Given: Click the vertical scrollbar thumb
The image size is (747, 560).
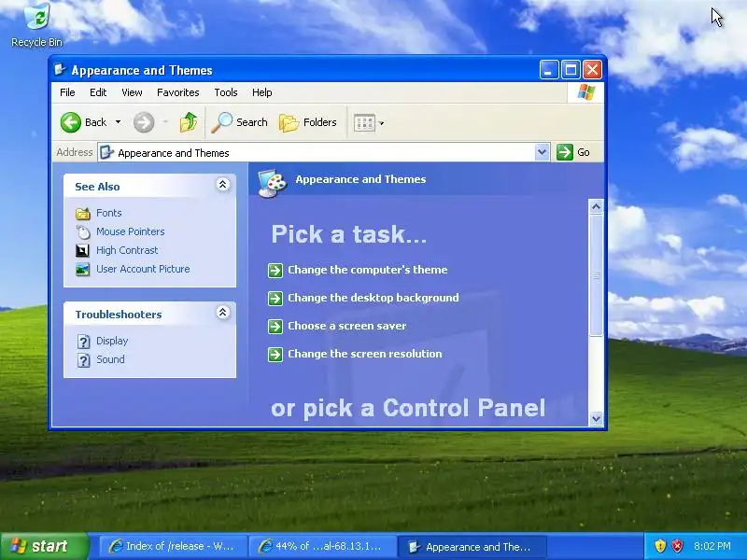Looking at the screenshot, I should [596, 275].
